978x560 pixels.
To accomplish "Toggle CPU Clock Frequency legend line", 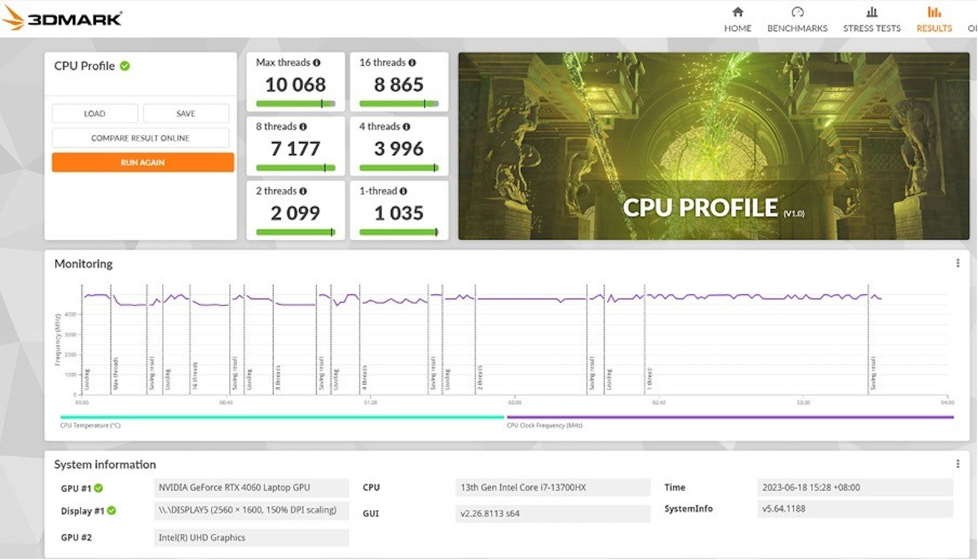I will (x=730, y=417).
